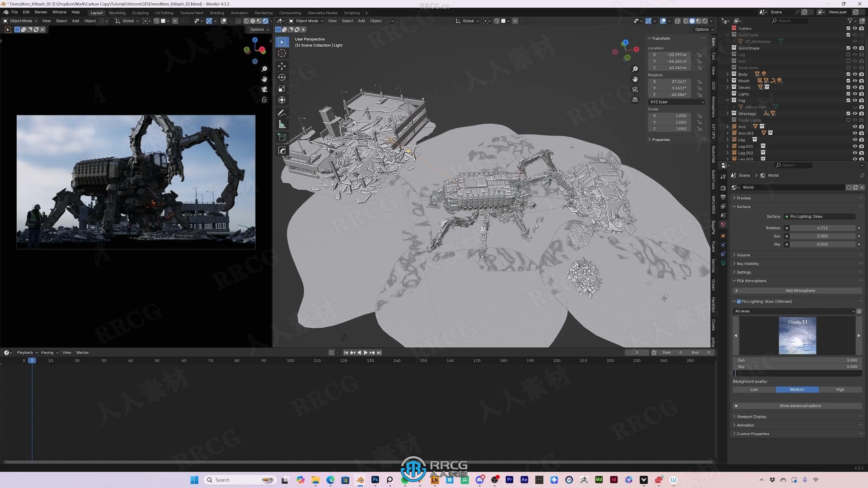Select the Measure tool
868x488 pixels.
click(x=282, y=124)
